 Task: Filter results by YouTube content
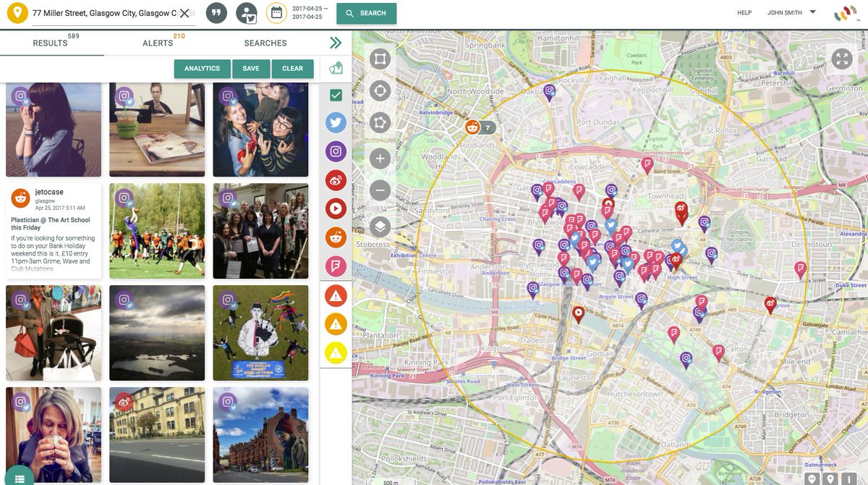(x=335, y=208)
